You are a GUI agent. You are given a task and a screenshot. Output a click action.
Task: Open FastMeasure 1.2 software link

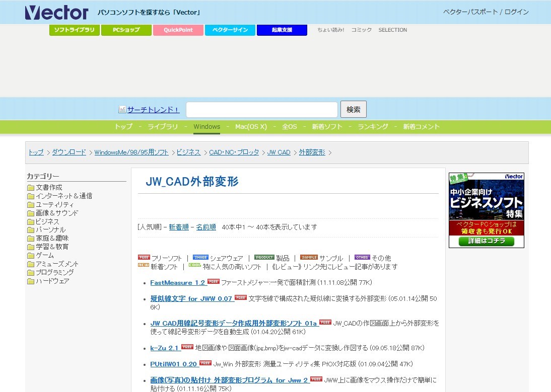pyautogui.click(x=177, y=282)
